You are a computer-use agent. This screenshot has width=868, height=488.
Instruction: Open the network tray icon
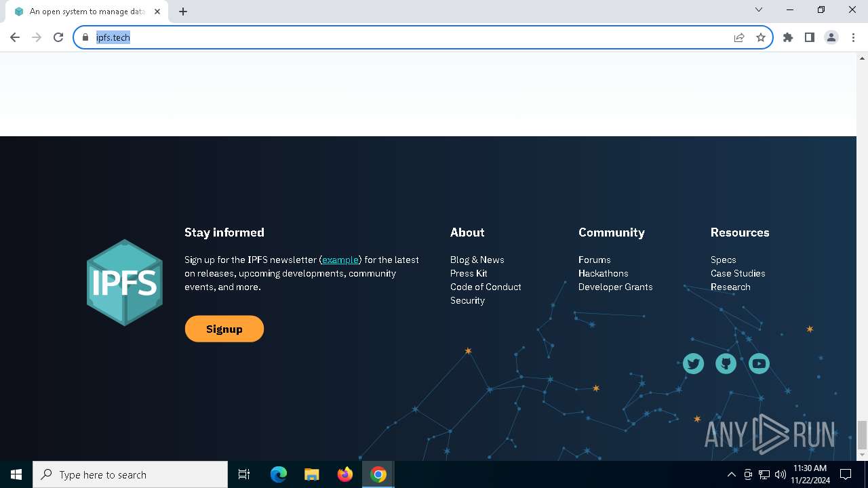pos(764,474)
